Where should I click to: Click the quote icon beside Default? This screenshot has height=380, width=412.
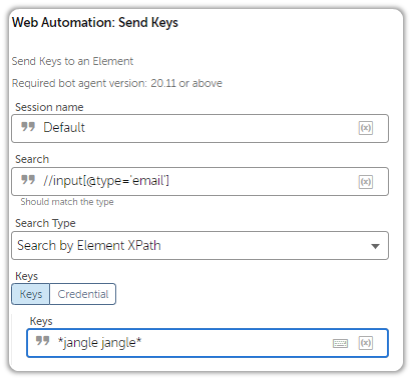pos(28,127)
